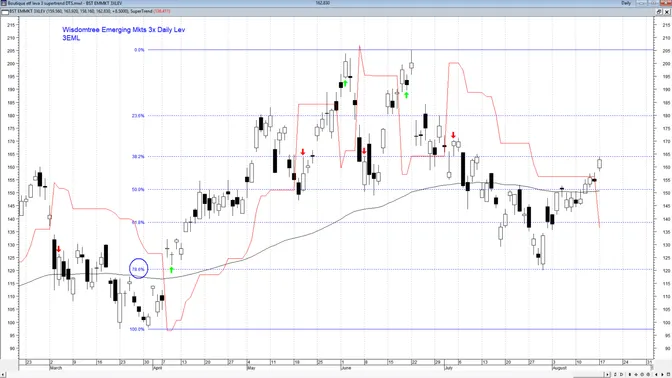
Task: Click the 205 value on right price axis
Action: [x=666, y=51]
